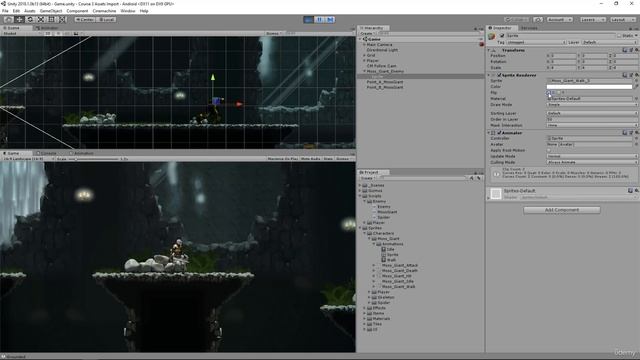Expand the Player object in Hierarchy
The height and width of the screenshot is (360, 640).
coord(364,60)
